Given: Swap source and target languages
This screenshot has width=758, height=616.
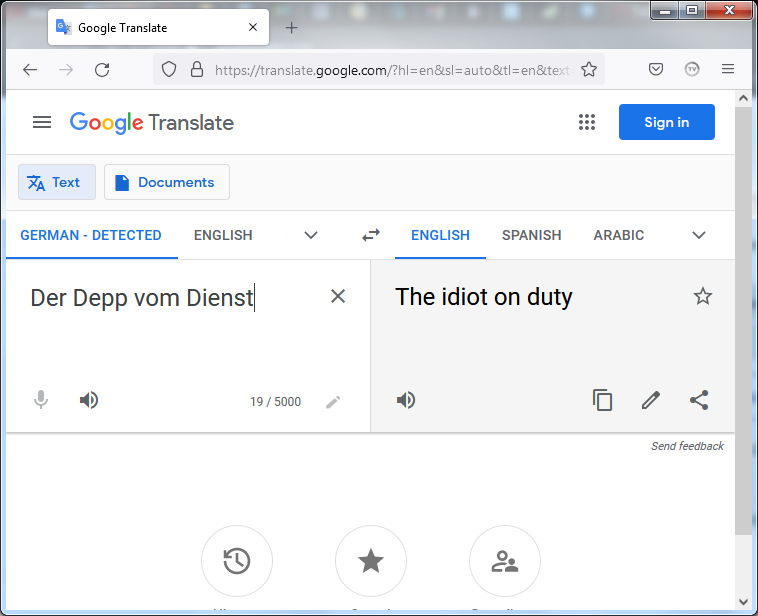Looking at the screenshot, I should pyautogui.click(x=371, y=235).
